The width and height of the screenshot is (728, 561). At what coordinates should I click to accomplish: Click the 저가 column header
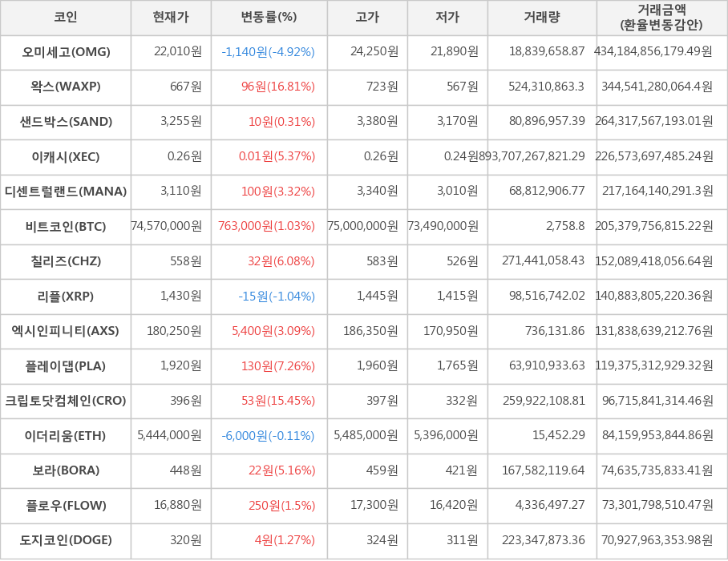(x=447, y=17)
